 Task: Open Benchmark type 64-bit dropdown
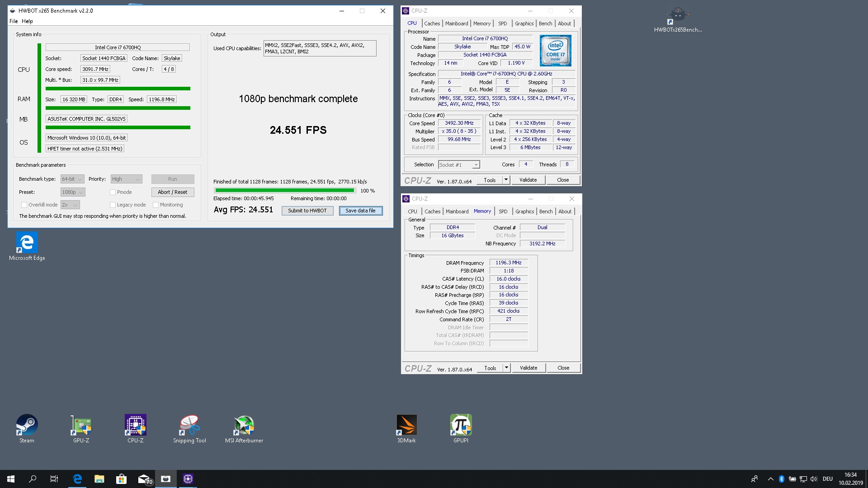tap(72, 179)
